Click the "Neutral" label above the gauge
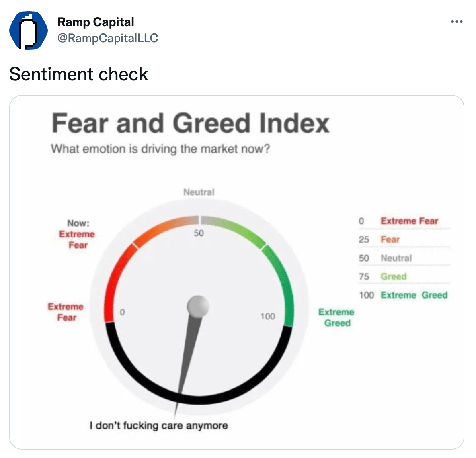Image resolution: width=476 pixels, height=458 pixels. point(199,192)
